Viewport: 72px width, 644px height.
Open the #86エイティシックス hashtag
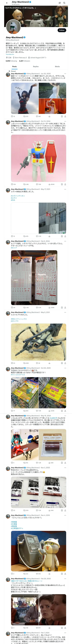point(19,319)
